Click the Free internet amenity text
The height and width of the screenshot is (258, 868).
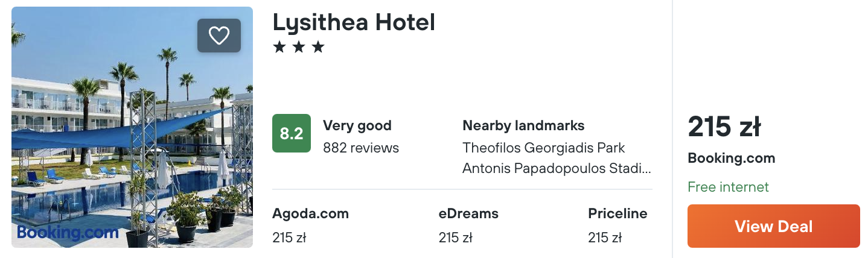728,187
